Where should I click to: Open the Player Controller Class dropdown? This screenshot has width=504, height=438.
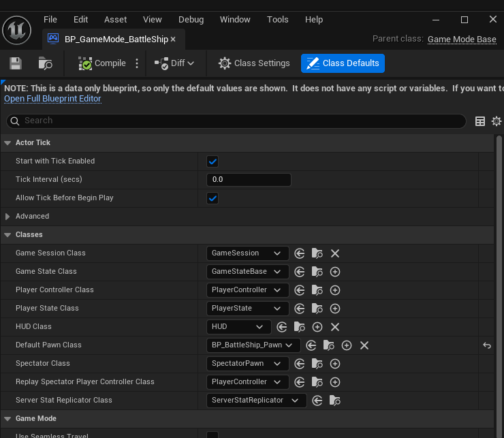coord(247,290)
